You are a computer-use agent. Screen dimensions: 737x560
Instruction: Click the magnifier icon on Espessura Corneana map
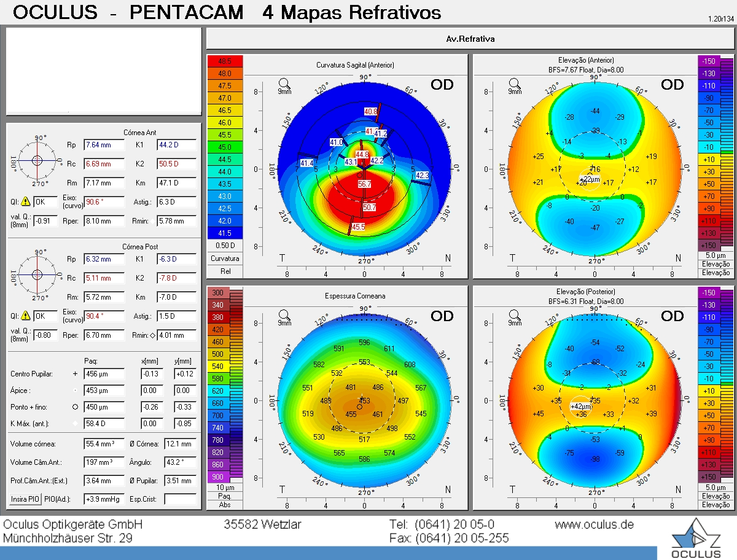click(284, 314)
